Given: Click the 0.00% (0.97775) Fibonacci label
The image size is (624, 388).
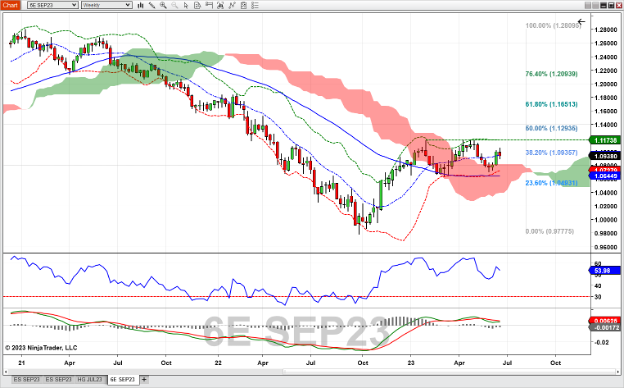Looking at the screenshot, I should [x=550, y=231].
